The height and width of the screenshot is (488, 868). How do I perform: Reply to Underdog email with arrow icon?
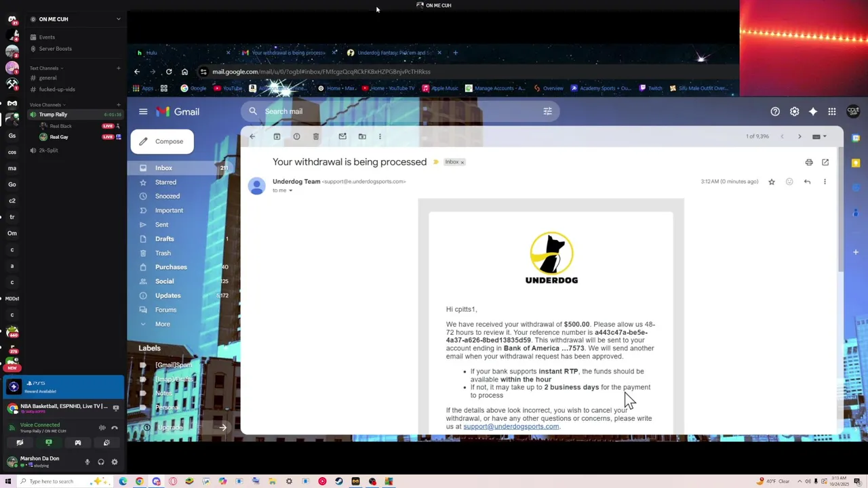pyautogui.click(x=807, y=182)
